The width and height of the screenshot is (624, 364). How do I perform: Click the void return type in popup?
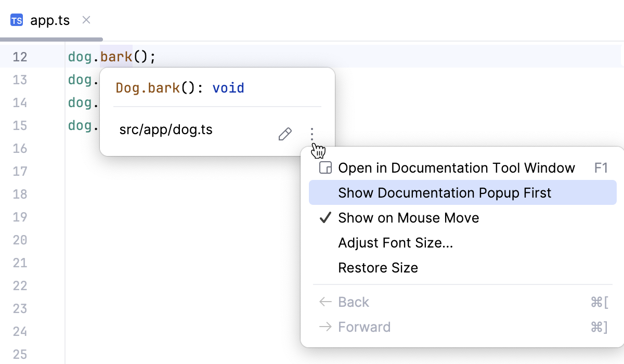click(x=228, y=88)
